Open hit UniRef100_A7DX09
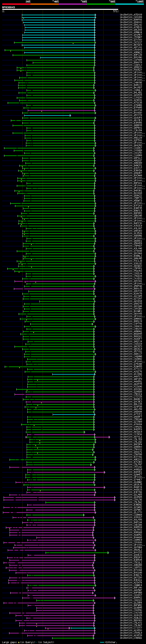The image size is (146, 644). 131,15
